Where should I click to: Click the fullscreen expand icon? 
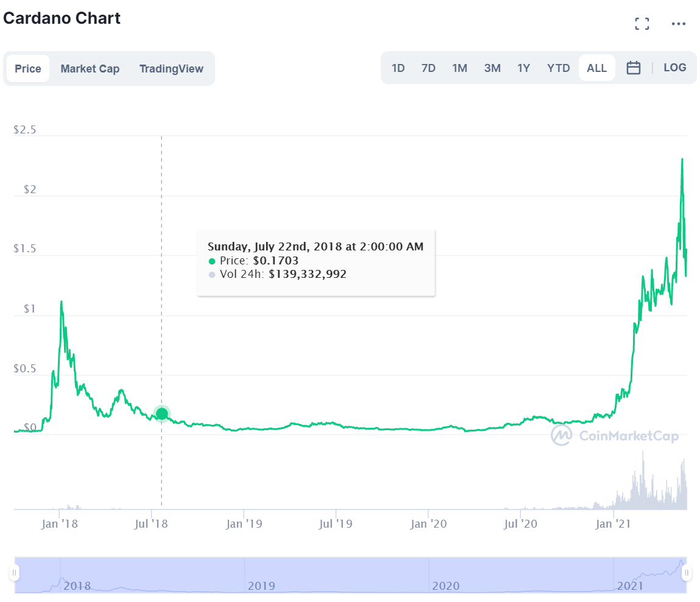coord(642,24)
